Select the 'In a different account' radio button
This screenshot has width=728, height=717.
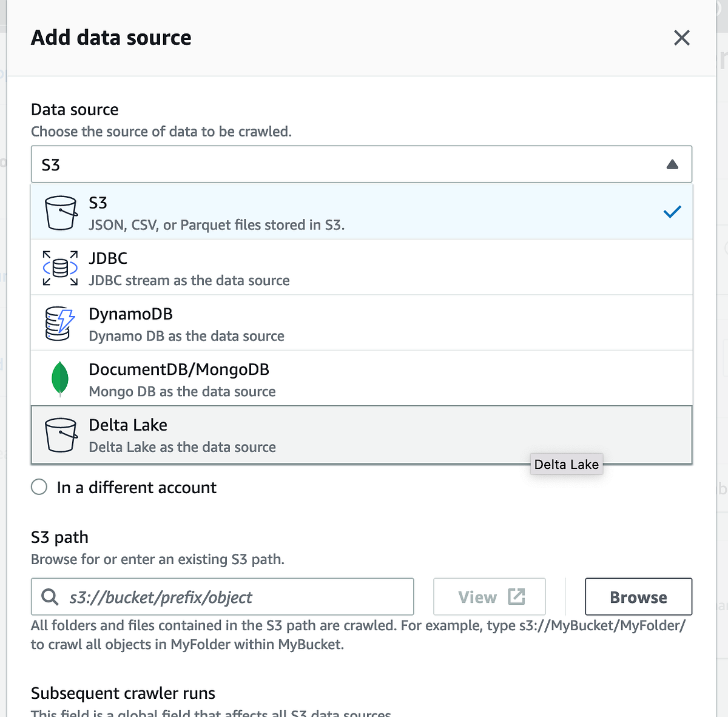pyautogui.click(x=39, y=486)
